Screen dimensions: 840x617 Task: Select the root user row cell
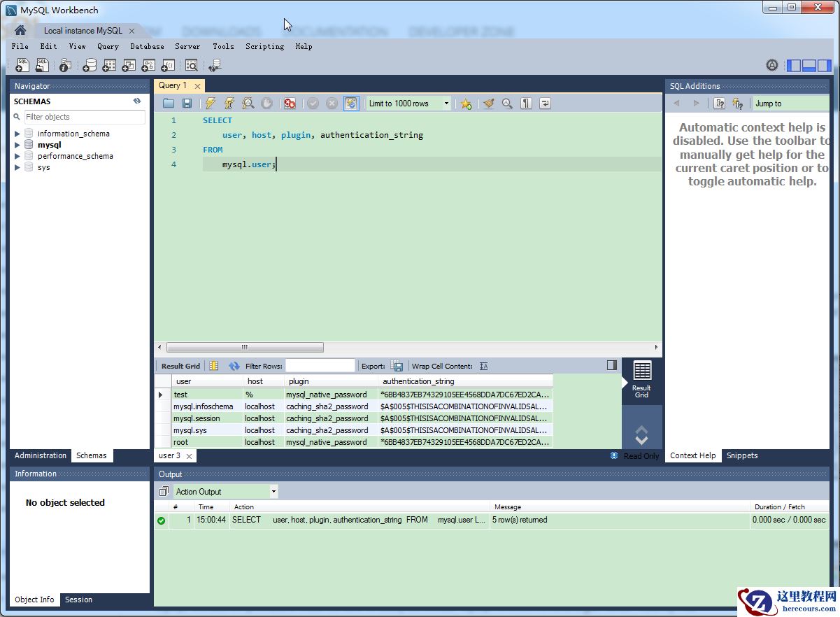[x=207, y=442]
